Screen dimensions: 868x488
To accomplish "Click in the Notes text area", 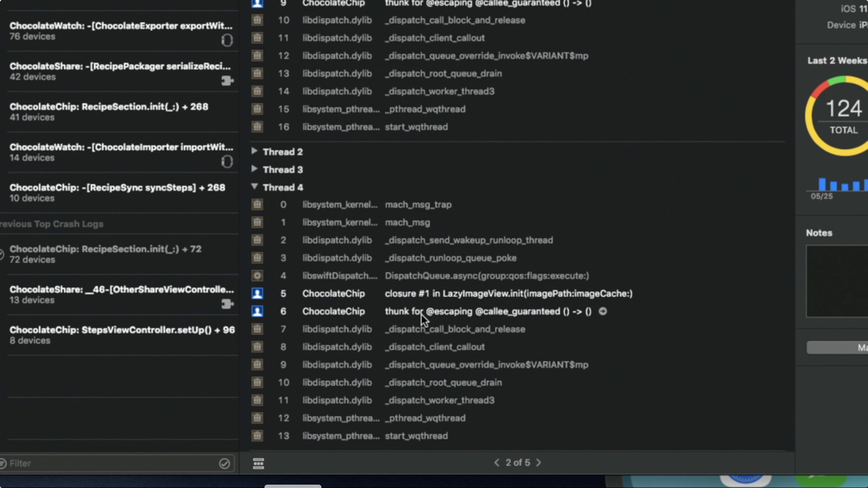I will 837,281.
